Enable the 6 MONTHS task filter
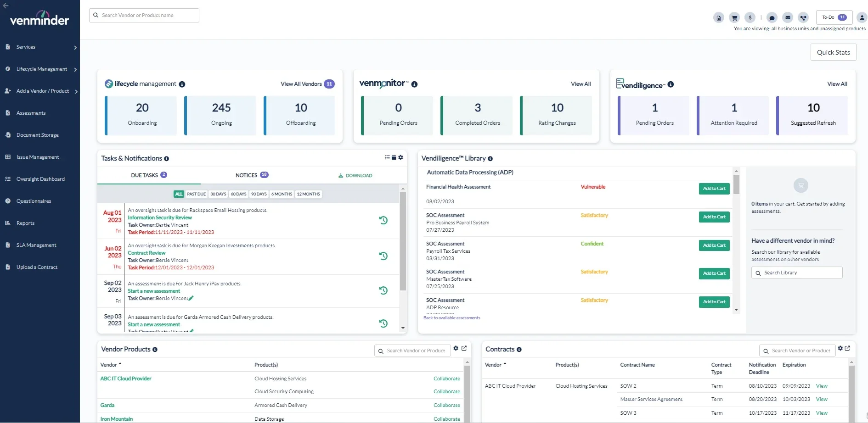The image size is (868, 423). pyautogui.click(x=281, y=194)
